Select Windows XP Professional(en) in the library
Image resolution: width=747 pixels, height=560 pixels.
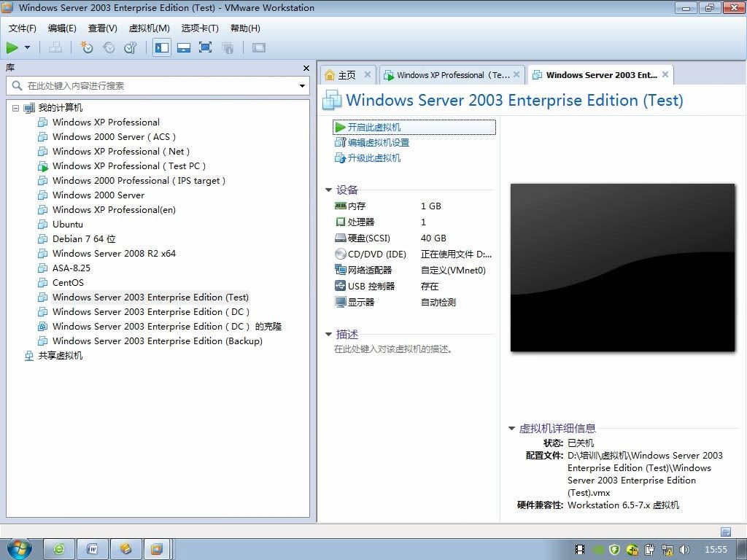click(114, 210)
